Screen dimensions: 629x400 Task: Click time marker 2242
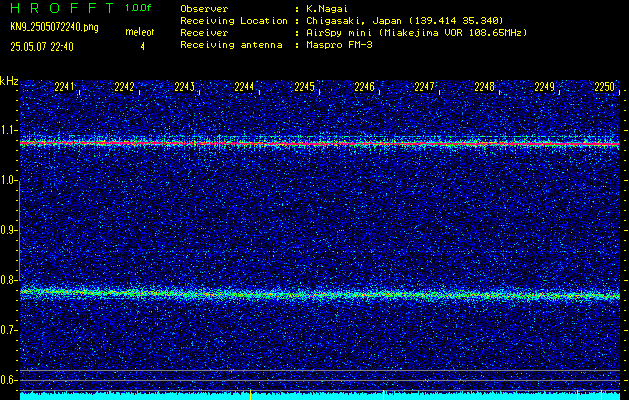pos(124,87)
